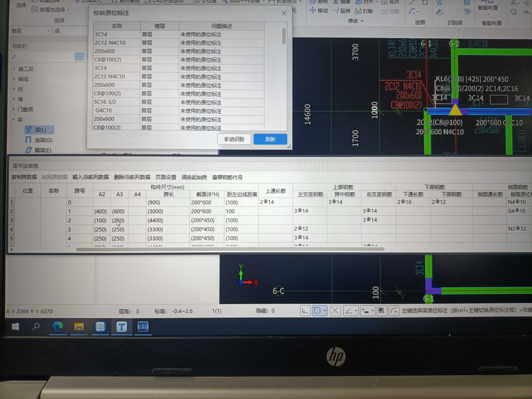Viewport: 532px width, 399px height.
Task: Click 输入当前列数据 menu item
Action: (90, 177)
